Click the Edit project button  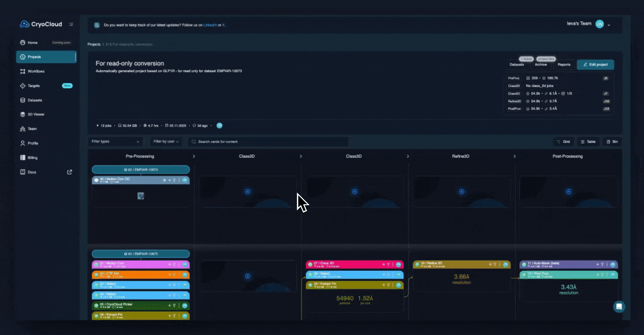595,64
